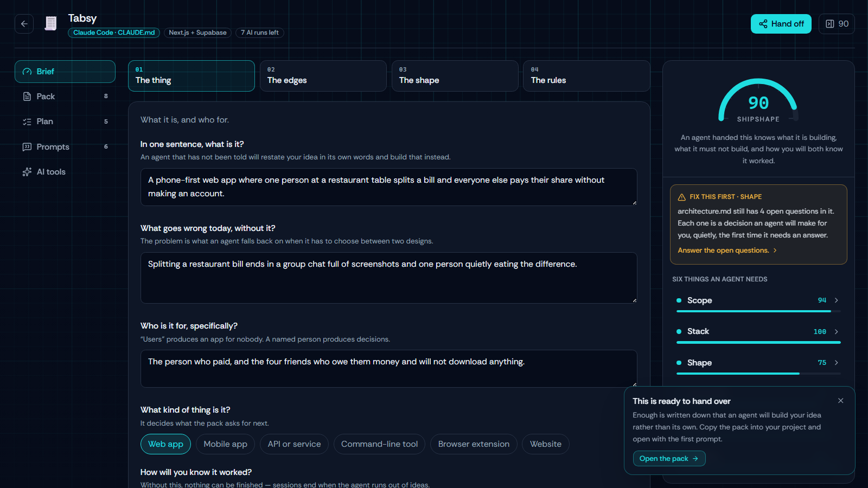Click the Stack progress bar
Screen dimensions: 868x488
(x=758, y=342)
